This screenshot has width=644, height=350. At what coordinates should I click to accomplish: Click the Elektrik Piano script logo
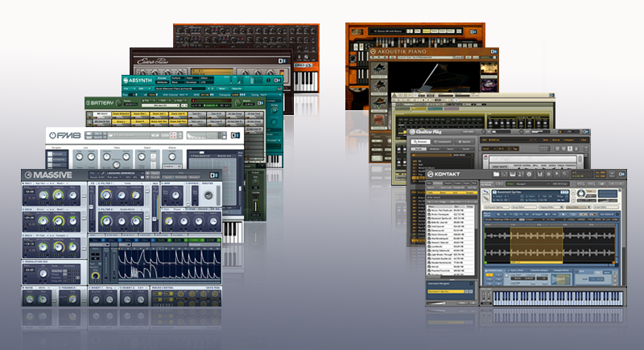tap(153, 61)
